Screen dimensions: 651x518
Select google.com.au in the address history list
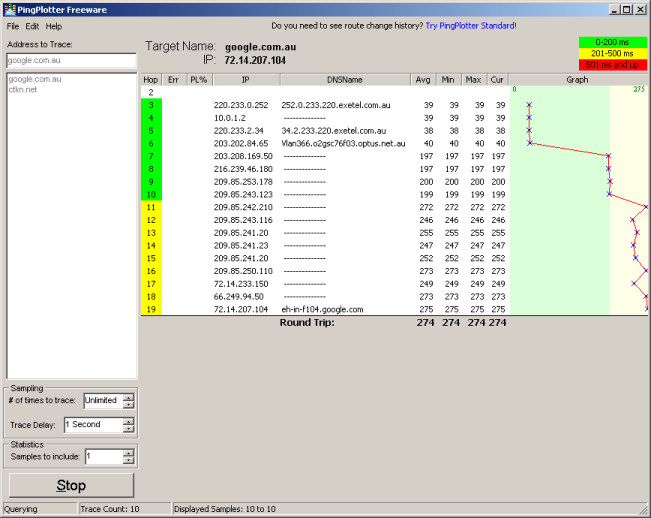click(35, 79)
